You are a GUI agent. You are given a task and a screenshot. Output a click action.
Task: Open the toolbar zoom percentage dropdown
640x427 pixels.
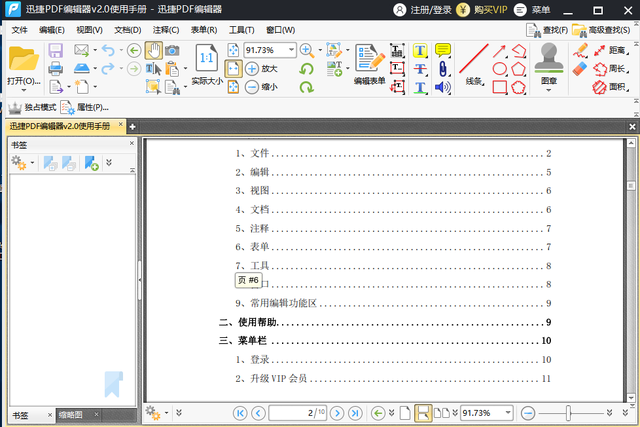291,50
